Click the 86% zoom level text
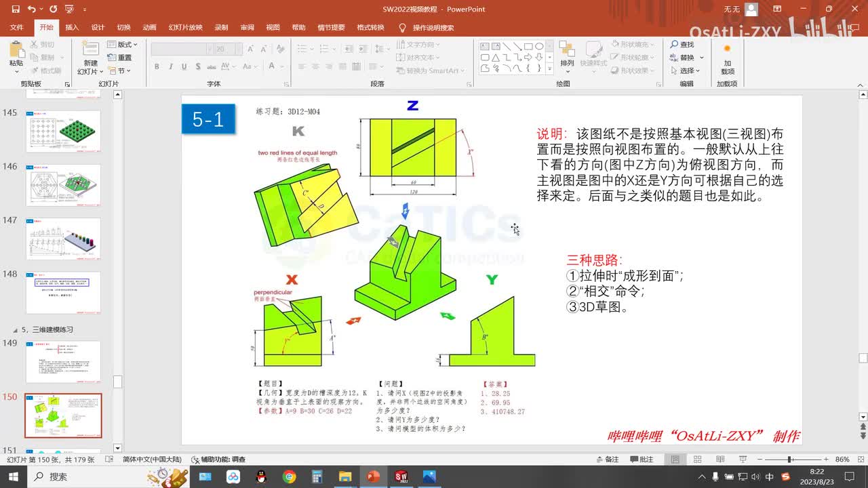 pos(842,459)
